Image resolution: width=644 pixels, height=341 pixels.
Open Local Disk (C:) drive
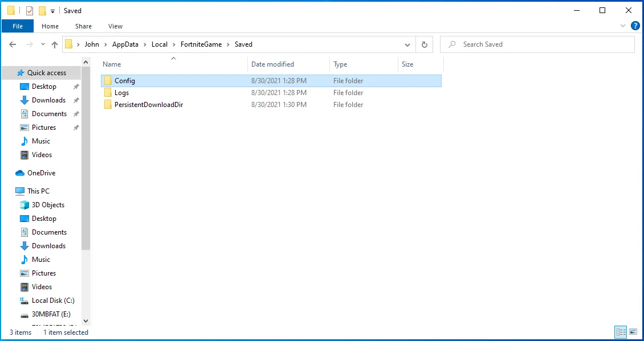(x=53, y=301)
